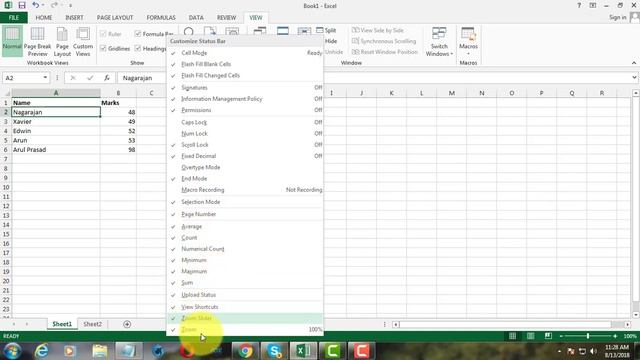
Task: Click the Insert Function fx icon
Action: pos(107,78)
